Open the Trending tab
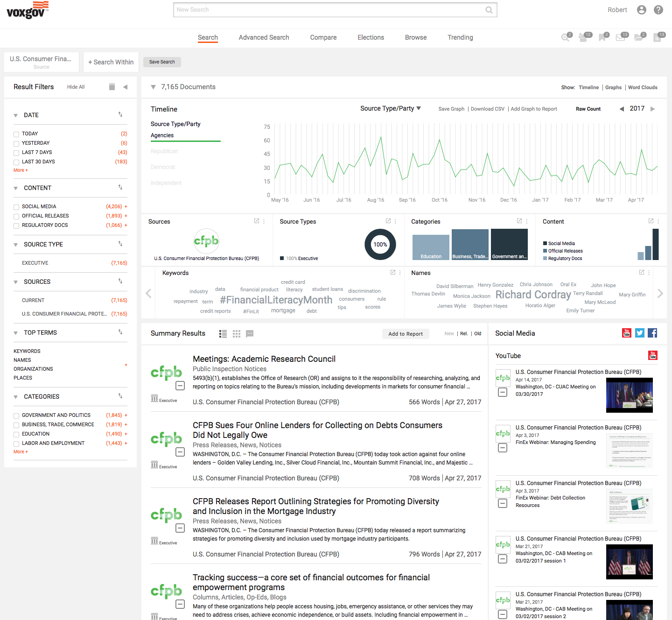 tap(460, 37)
